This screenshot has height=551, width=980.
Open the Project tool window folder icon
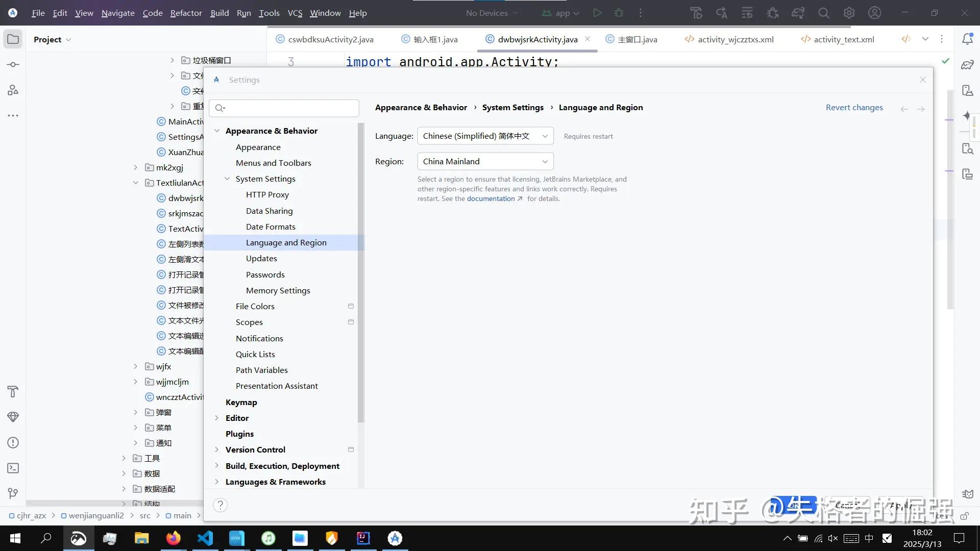[13, 39]
